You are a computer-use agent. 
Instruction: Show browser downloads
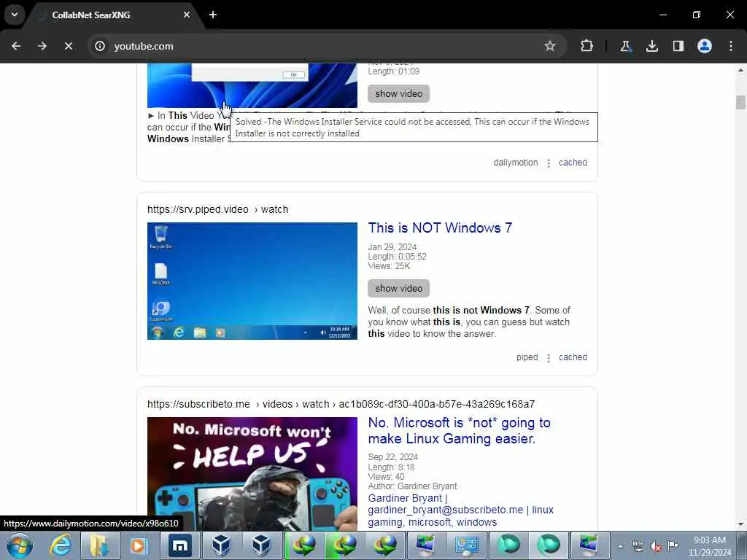click(651, 46)
